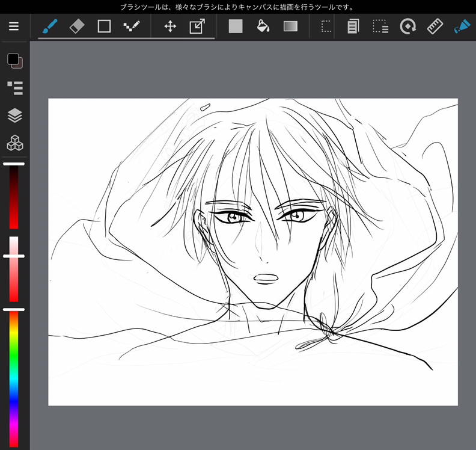Viewport: 476px width, 450px height.
Task: Select the Move tool
Action: (x=170, y=26)
